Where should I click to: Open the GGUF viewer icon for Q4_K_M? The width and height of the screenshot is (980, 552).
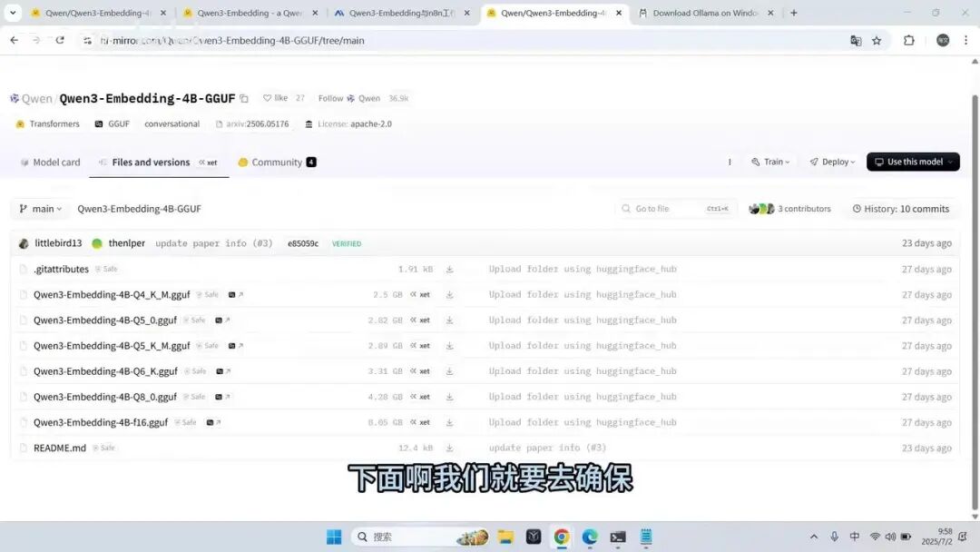(x=235, y=294)
